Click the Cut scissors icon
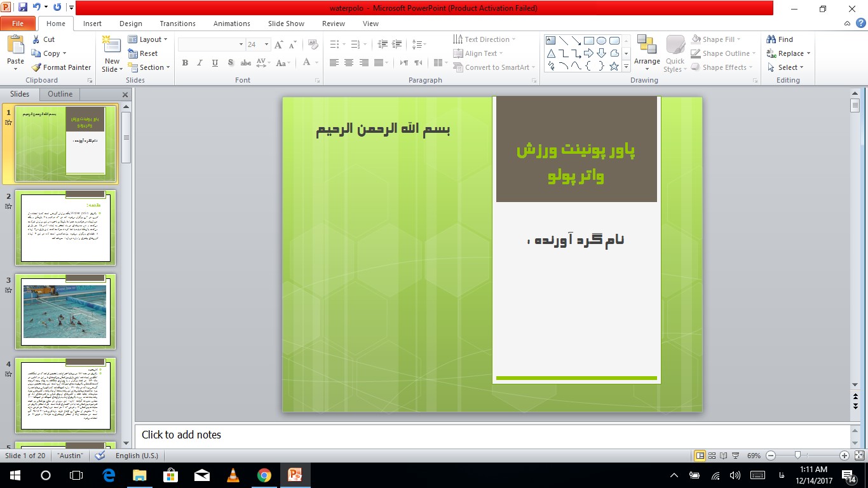Viewport: 868px width, 488px height. tap(36, 39)
